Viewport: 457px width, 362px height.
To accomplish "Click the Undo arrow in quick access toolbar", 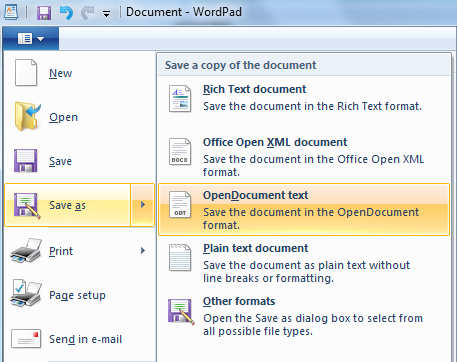I will 66,13.
